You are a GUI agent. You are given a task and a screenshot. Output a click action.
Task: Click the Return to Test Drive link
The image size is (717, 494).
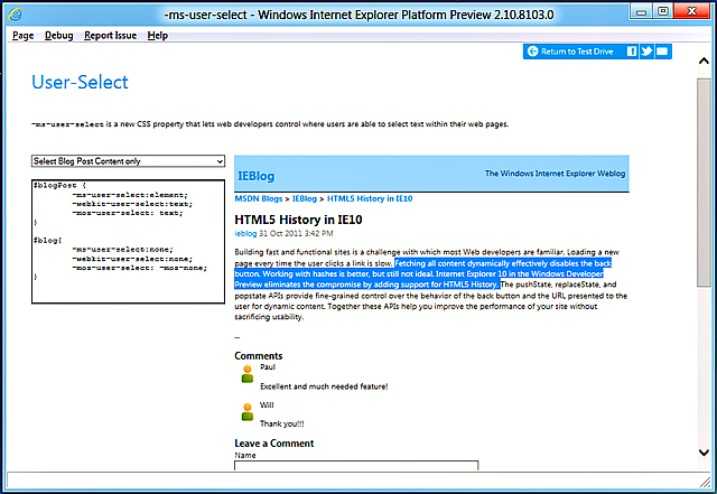577,51
